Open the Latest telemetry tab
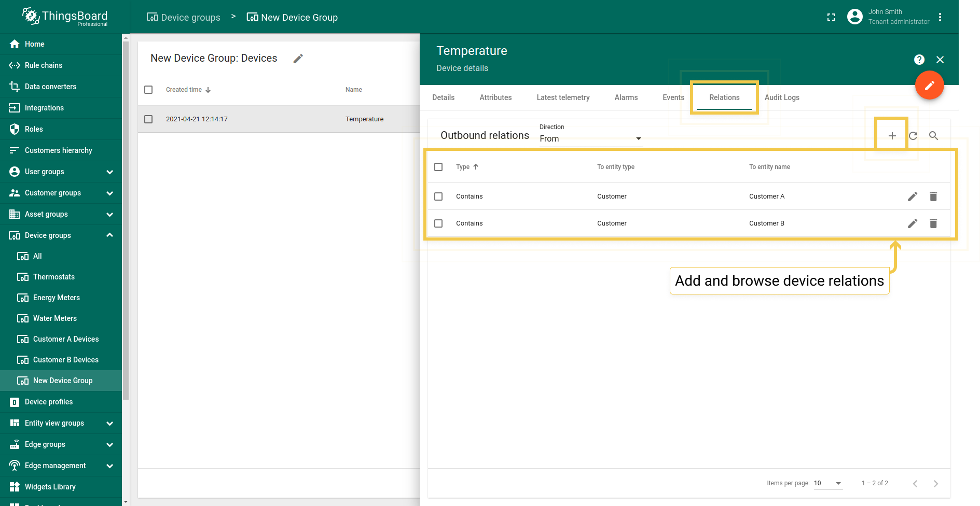Viewport: 980px width, 506px height. (x=563, y=97)
